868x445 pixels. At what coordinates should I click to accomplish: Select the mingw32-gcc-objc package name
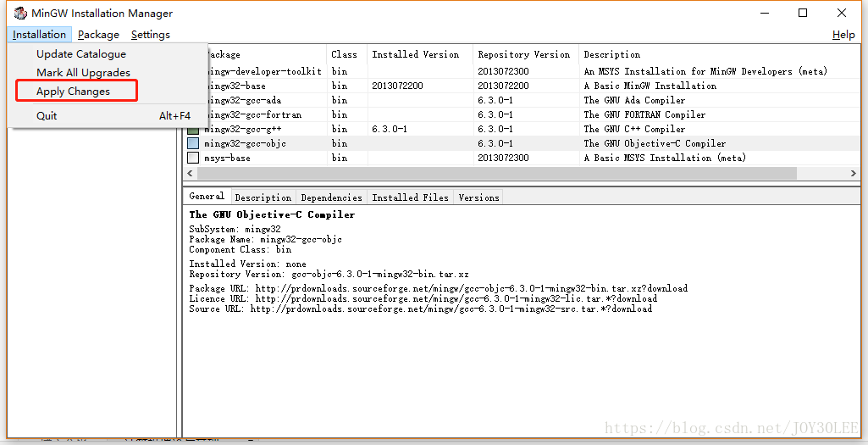pyautogui.click(x=246, y=143)
